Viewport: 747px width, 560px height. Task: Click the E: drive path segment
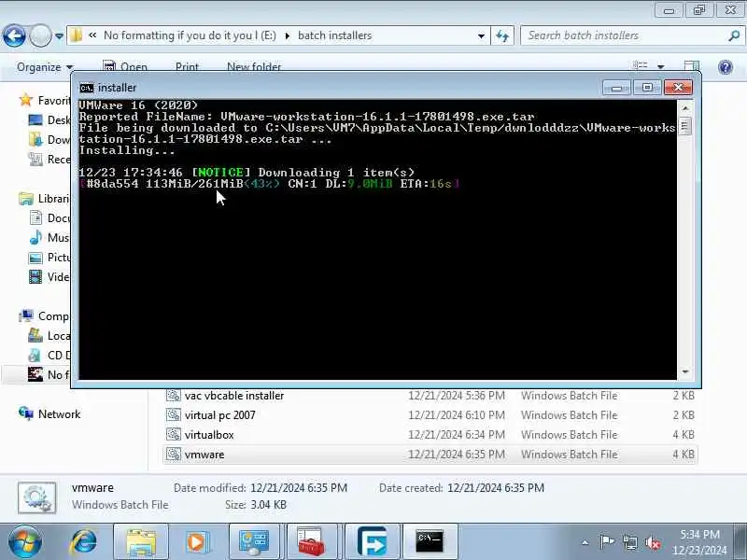click(190, 35)
